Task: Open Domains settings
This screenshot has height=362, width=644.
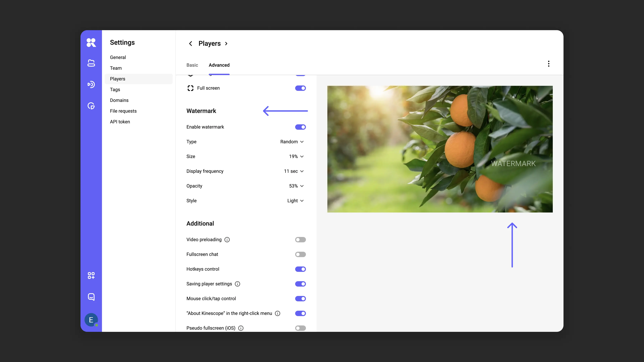Action: click(139, 100)
